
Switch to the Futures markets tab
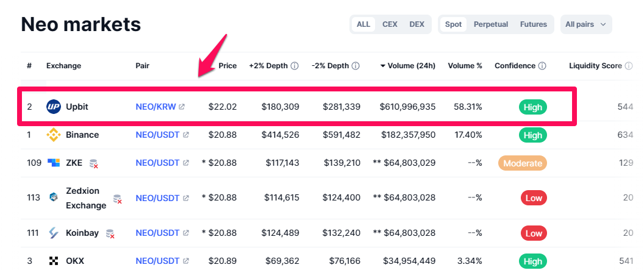[x=534, y=24]
